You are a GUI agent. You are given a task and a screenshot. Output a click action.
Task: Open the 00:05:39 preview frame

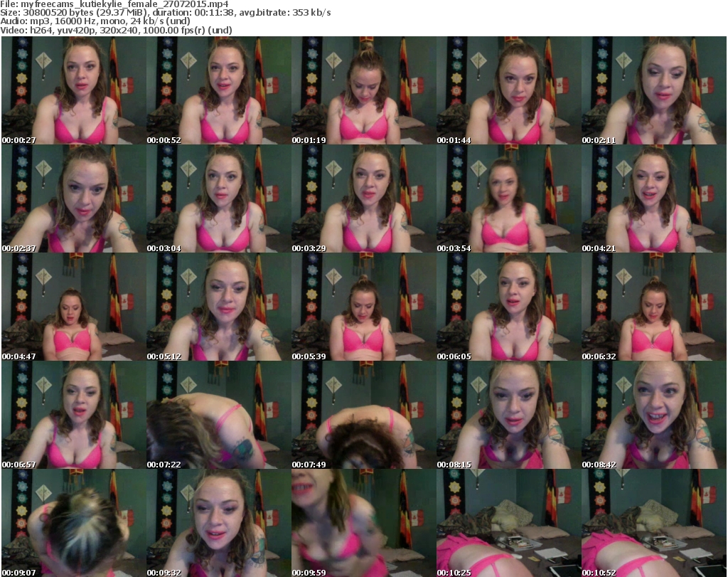363,307
